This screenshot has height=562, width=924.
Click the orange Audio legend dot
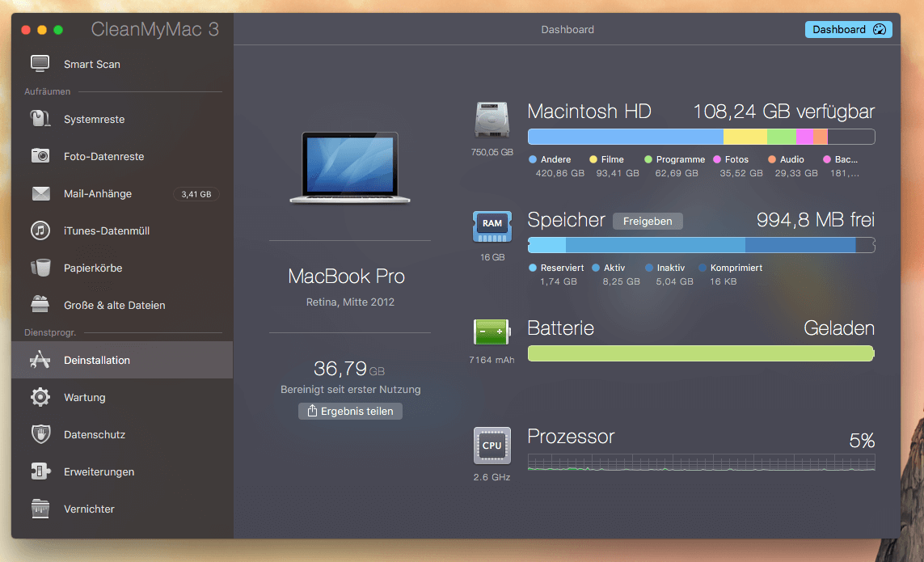coord(772,159)
